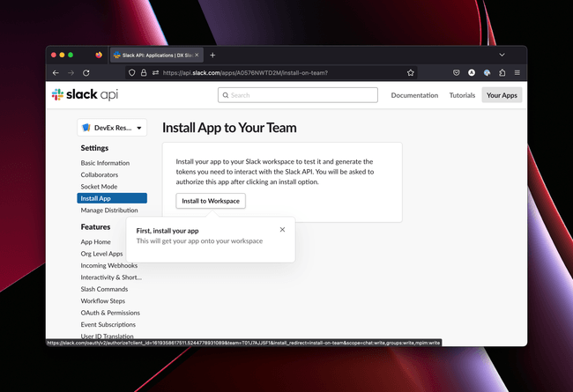Open Workflow Steps feature
This screenshot has height=392, width=573.
(x=102, y=300)
